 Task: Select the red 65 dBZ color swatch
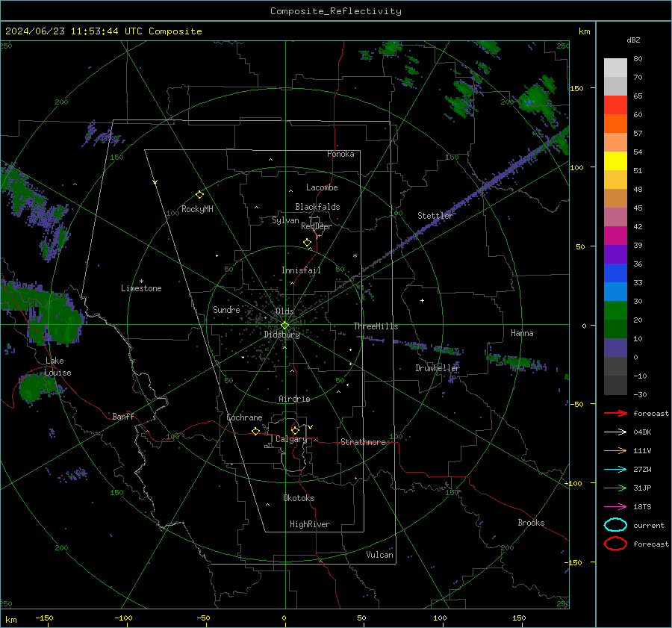pyautogui.click(x=615, y=105)
